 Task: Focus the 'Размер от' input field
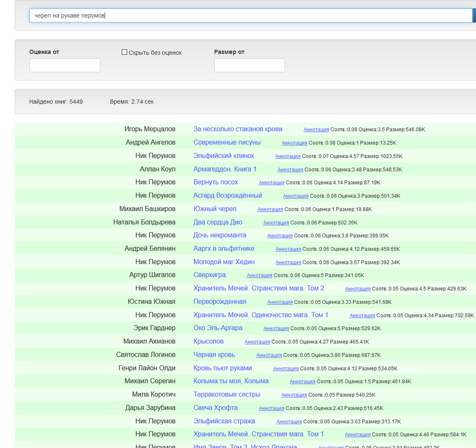click(249, 65)
